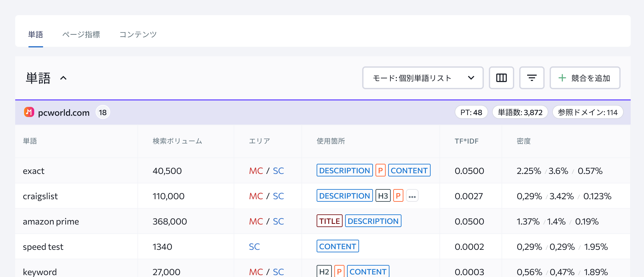Click the 競合を追加 button
Screen dimensions: 644x277
pyautogui.click(x=585, y=78)
